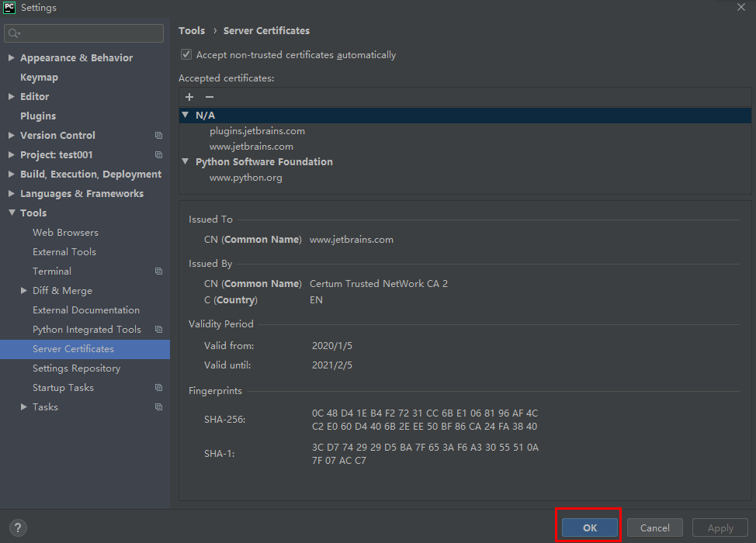This screenshot has height=543, width=756.
Task: Expand the Project: test001 section arrow
Action: click(x=12, y=154)
